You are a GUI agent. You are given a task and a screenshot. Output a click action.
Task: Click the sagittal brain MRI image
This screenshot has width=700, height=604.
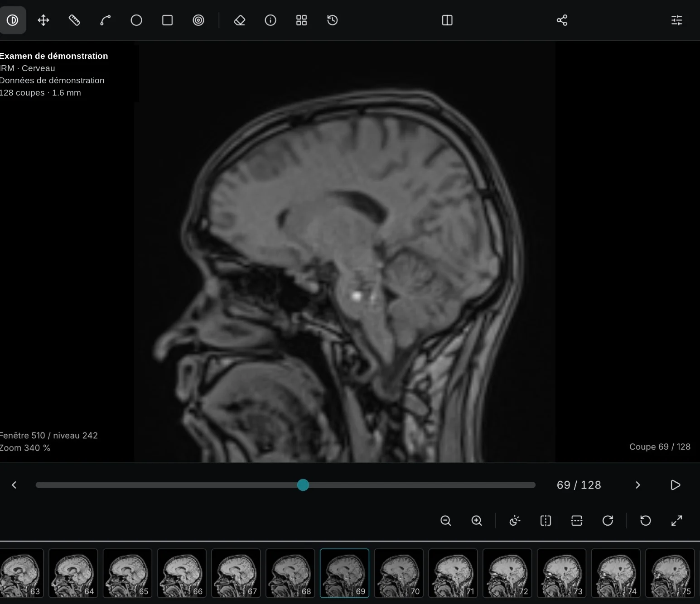click(345, 252)
